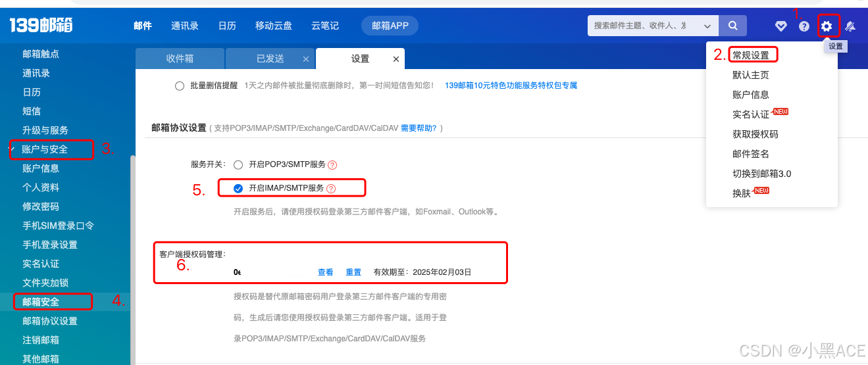Open 其他邮箱 in the sidebar
The width and height of the screenshot is (868, 365).
[x=41, y=359]
